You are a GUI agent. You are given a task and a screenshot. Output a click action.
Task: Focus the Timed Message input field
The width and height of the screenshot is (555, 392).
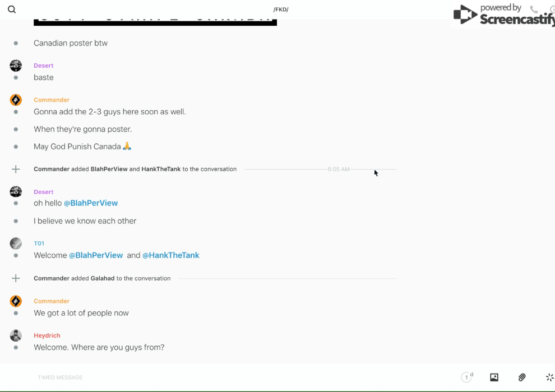pyautogui.click(x=168, y=377)
